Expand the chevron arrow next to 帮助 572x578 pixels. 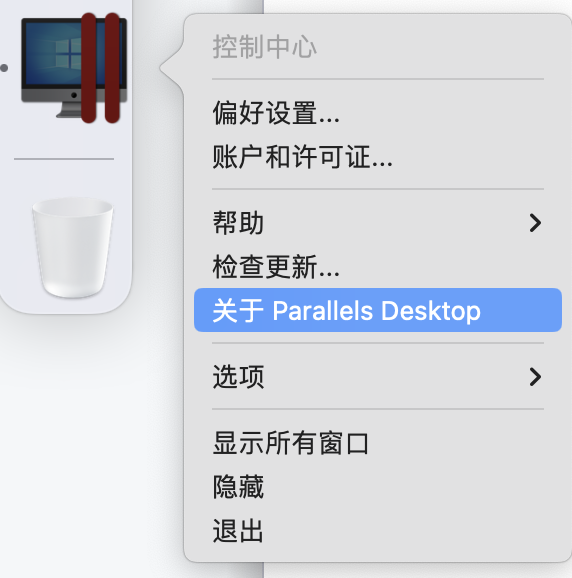coord(535,223)
